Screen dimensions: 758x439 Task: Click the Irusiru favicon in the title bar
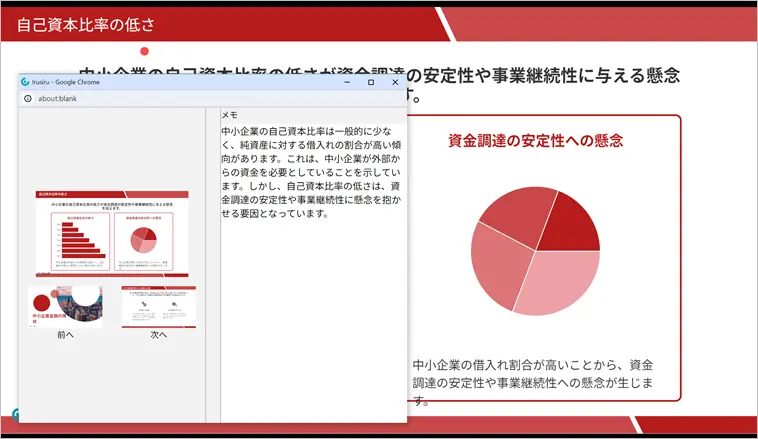pos(25,82)
